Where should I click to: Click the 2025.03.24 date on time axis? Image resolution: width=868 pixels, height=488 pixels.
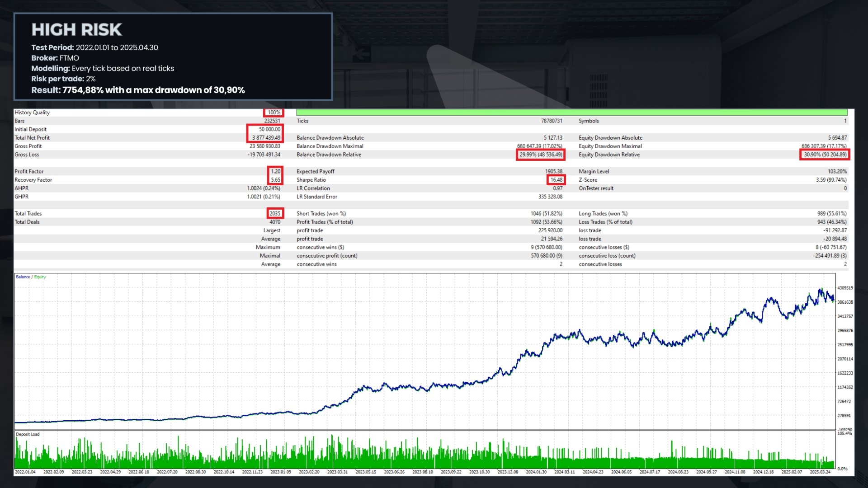820,472
